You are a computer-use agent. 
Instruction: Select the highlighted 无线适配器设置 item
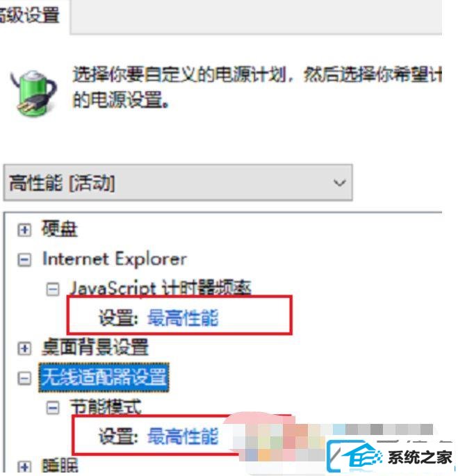(104, 377)
